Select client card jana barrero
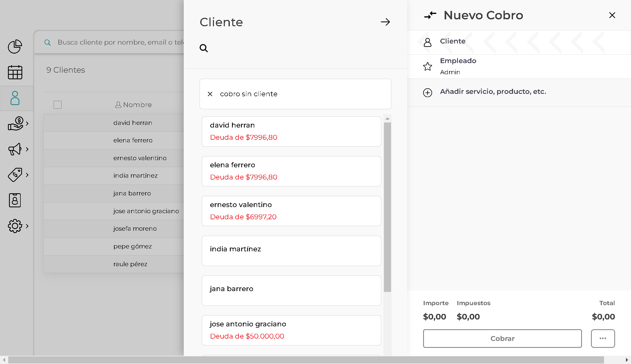This screenshot has width=631, height=364. pyautogui.click(x=291, y=291)
